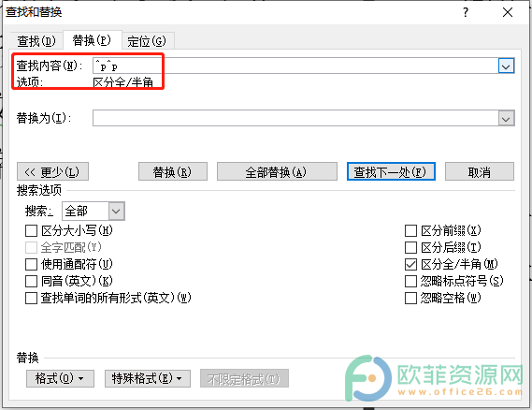Toggle the 忽略空格(W) checkbox

(x=410, y=299)
